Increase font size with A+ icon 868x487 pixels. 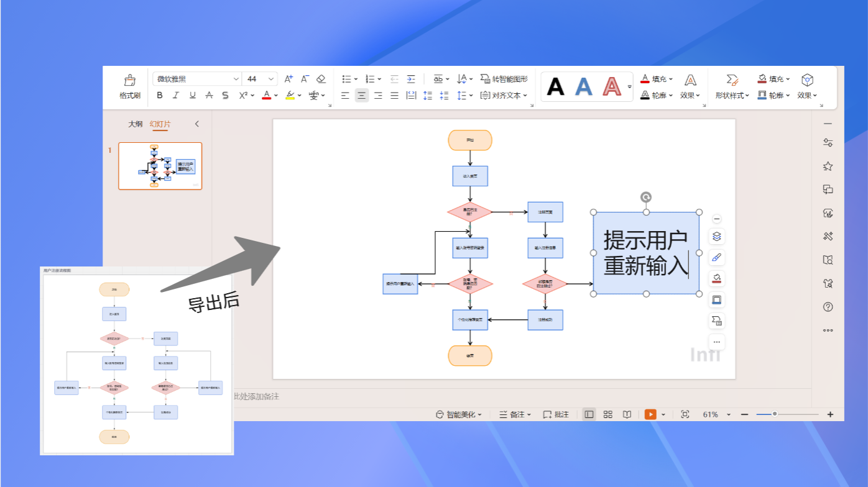point(289,79)
